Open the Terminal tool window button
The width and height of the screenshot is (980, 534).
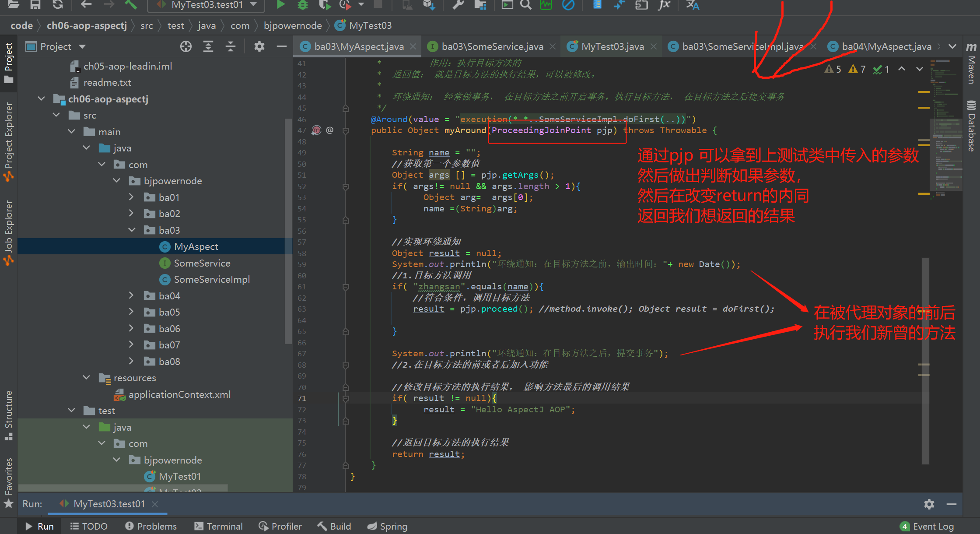[218, 526]
